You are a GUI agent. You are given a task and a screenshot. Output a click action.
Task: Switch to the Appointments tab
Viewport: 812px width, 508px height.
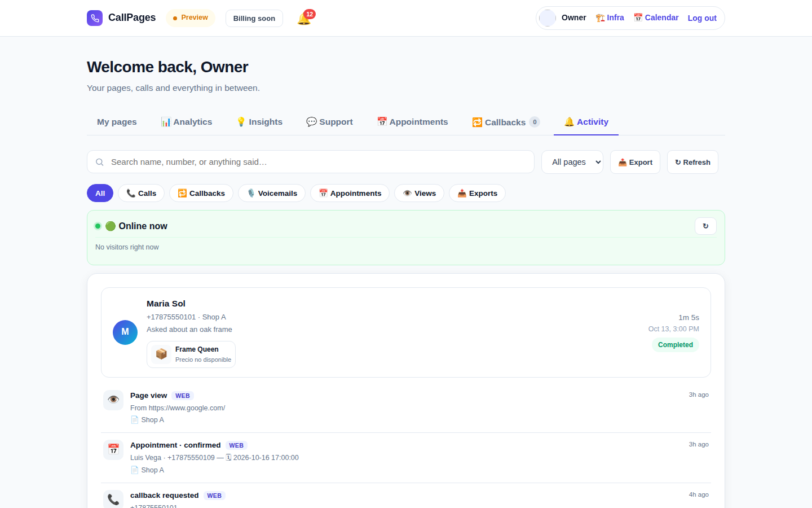[413, 122]
